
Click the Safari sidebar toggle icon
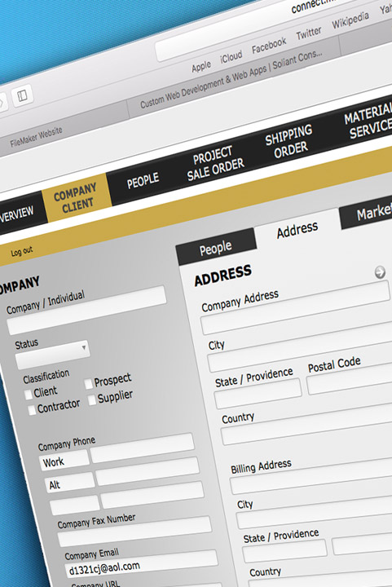[x=23, y=95]
